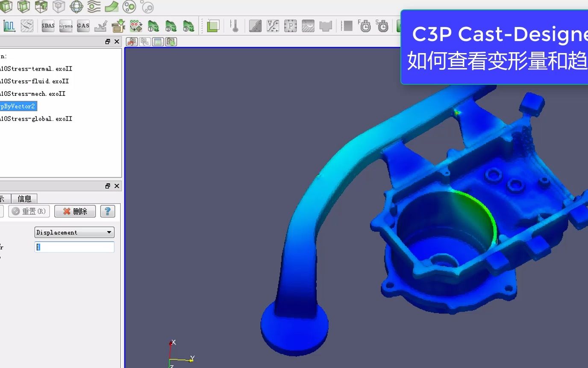This screenshot has width=588, height=368.
Task: Click the greyed second icon in the view toolbar
Action: (x=145, y=42)
